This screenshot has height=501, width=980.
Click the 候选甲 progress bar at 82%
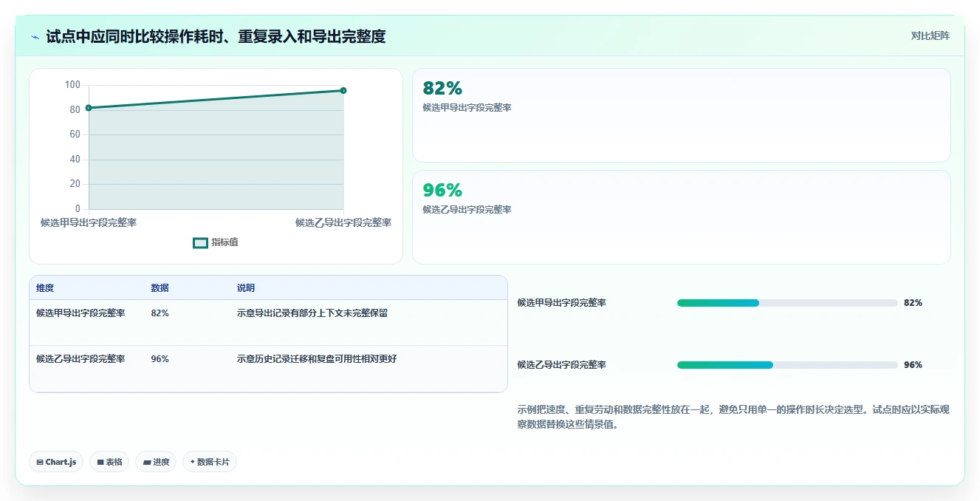click(787, 303)
